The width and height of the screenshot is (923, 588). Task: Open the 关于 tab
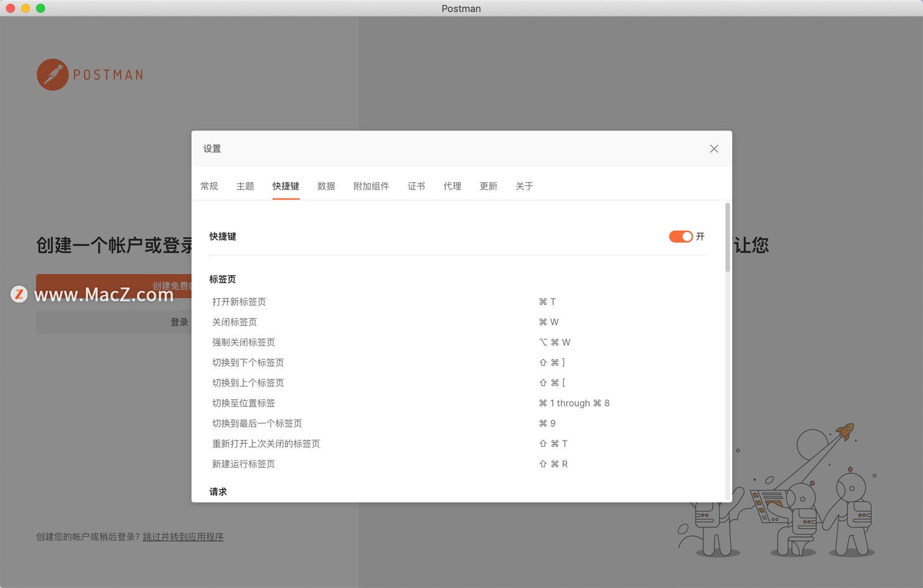coord(524,186)
